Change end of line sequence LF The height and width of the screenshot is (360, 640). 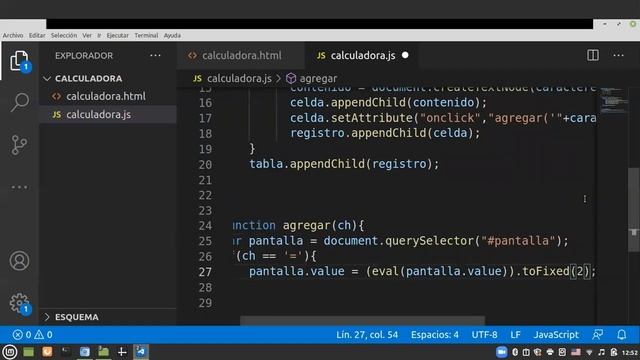(x=515, y=335)
